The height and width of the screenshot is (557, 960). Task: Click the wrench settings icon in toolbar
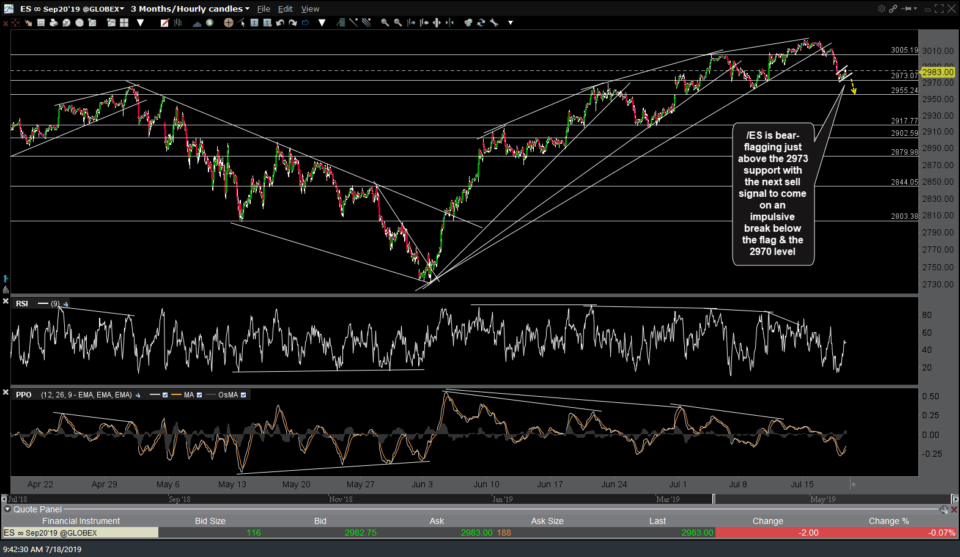coord(494,23)
